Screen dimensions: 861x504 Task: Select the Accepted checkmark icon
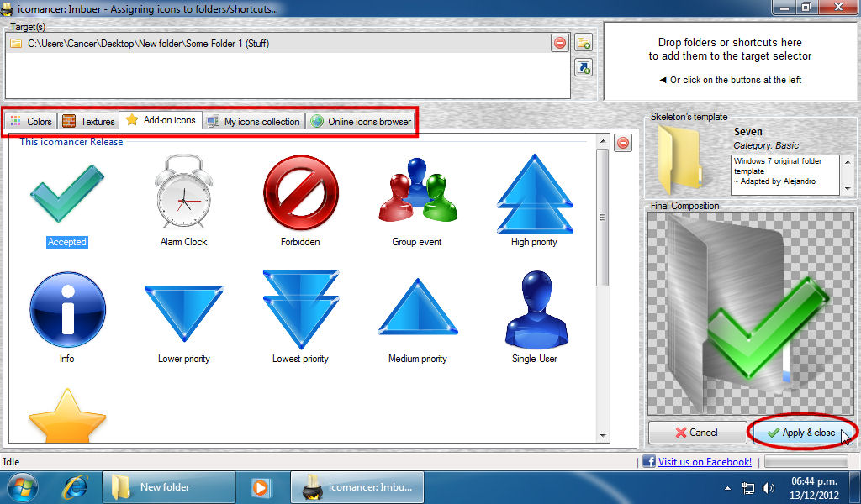click(x=67, y=193)
